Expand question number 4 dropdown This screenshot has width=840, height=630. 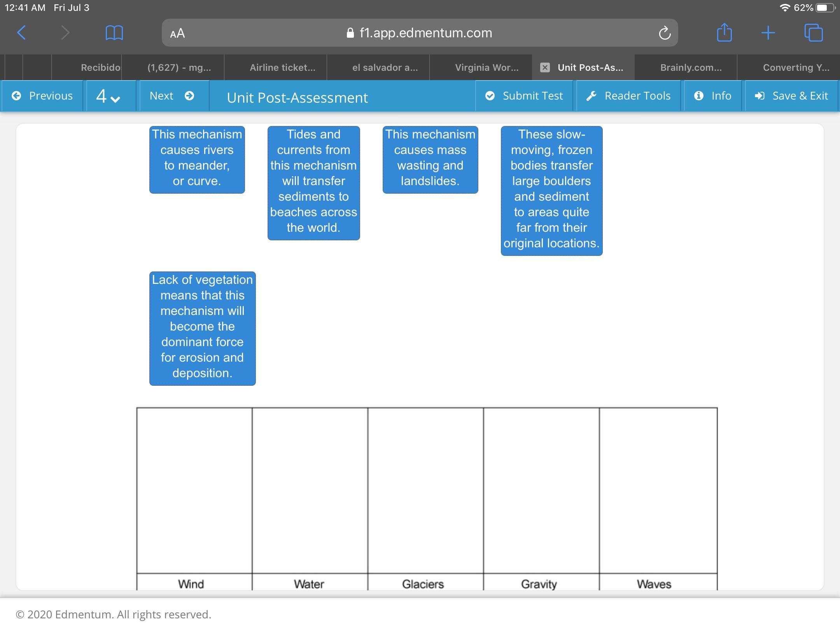(108, 96)
